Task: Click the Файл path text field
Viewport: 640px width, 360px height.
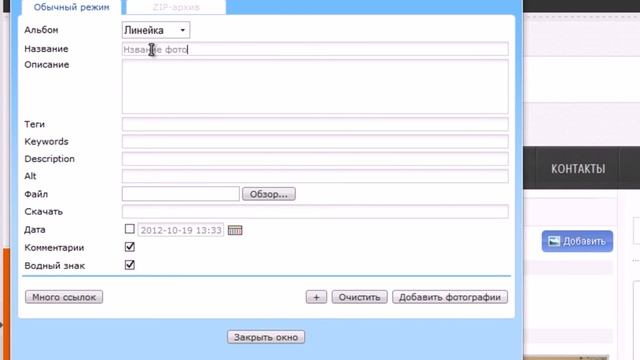Action: pos(180,194)
